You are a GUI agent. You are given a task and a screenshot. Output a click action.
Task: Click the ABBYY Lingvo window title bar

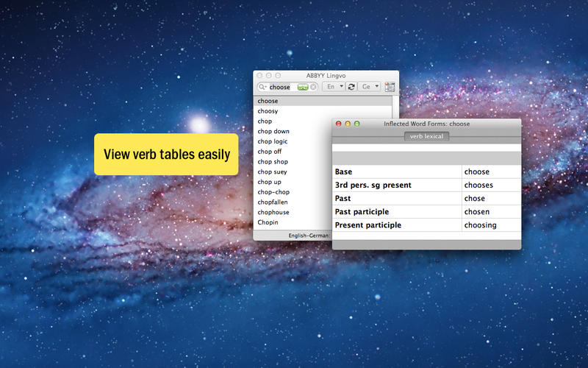[x=326, y=76]
